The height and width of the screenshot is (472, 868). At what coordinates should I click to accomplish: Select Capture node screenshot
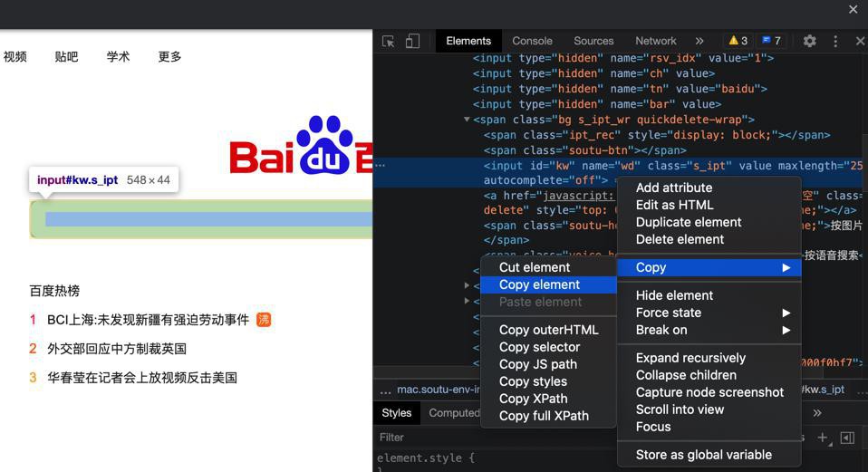(709, 392)
